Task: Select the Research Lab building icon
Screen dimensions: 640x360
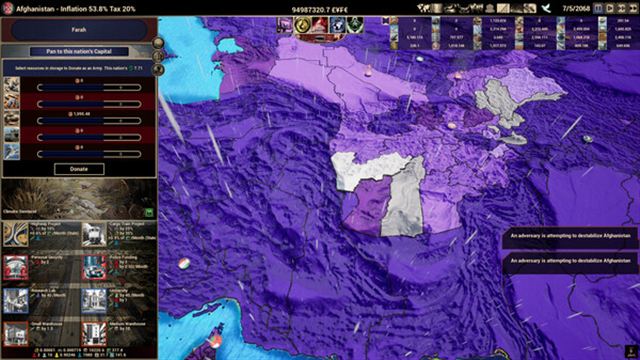Action: [16, 301]
